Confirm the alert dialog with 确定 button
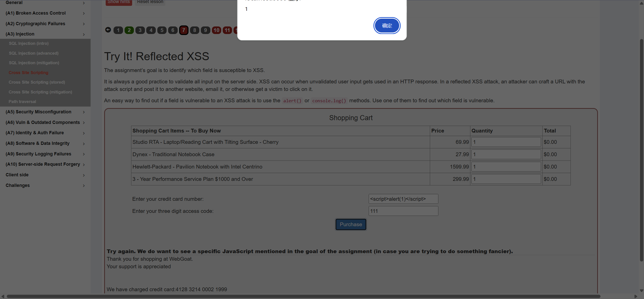Viewport: 644px width, 299px height. coord(387,26)
